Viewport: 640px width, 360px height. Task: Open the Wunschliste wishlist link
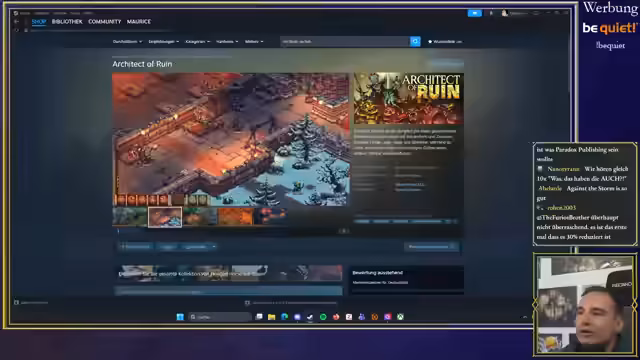[x=445, y=42]
